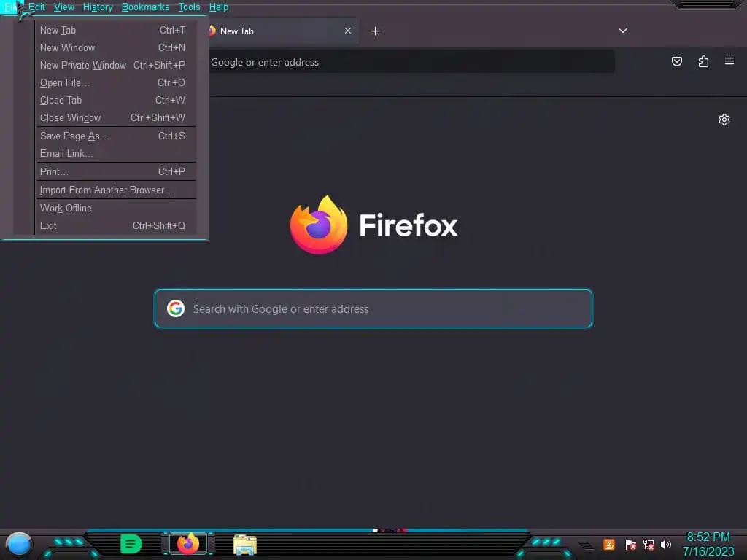Open the green notes app in taskbar
This screenshot has height=560, width=747.
click(x=131, y=544)
